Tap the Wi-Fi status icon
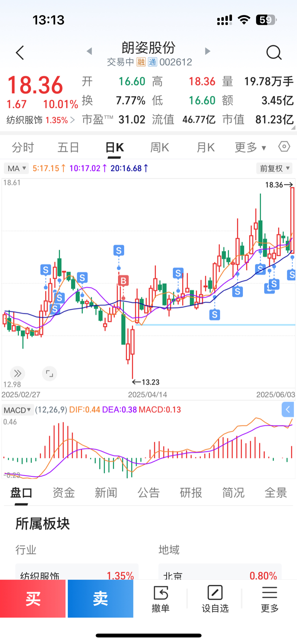Image resolution: width=297 pixels, height=644 pixels. coord(244,20)
